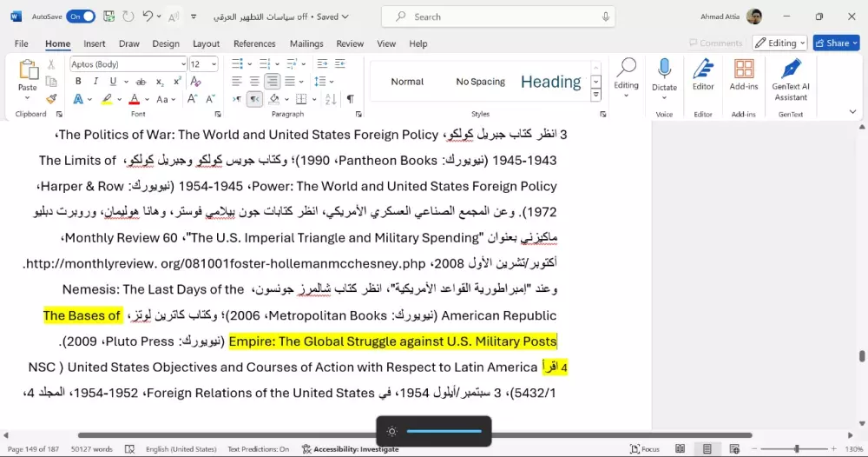
Task: Switch to the Layout tab
Action: pos(206,43)
